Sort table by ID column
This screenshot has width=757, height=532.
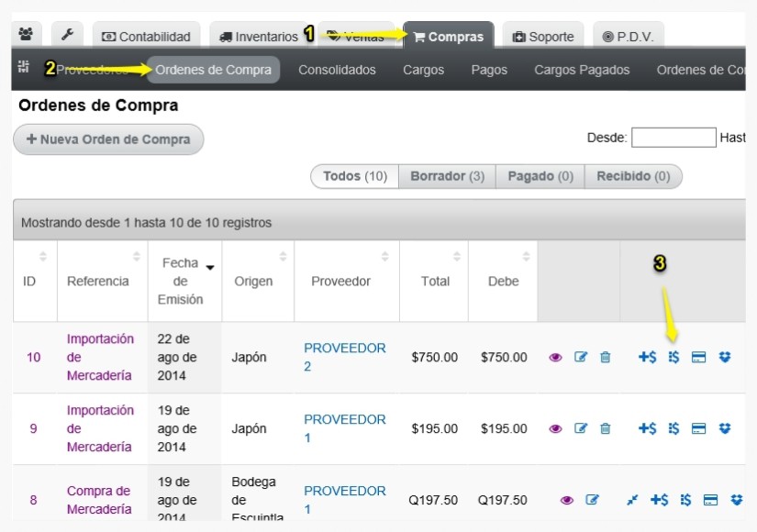[35, 281]
